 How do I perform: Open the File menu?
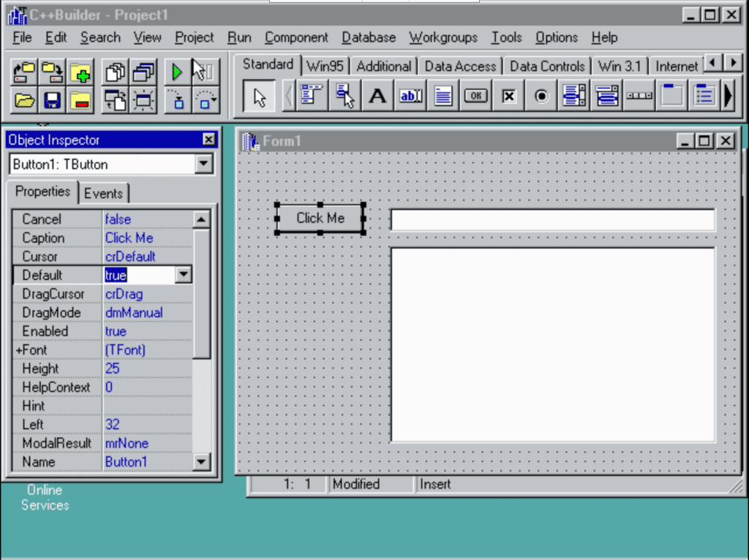coord(22,37)
